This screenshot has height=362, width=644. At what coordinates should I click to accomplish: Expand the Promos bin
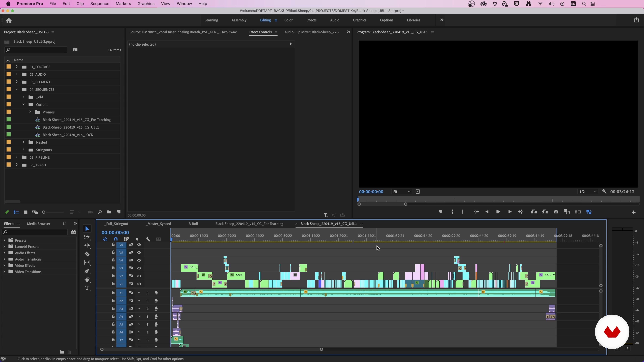click(x=30, y=112)
